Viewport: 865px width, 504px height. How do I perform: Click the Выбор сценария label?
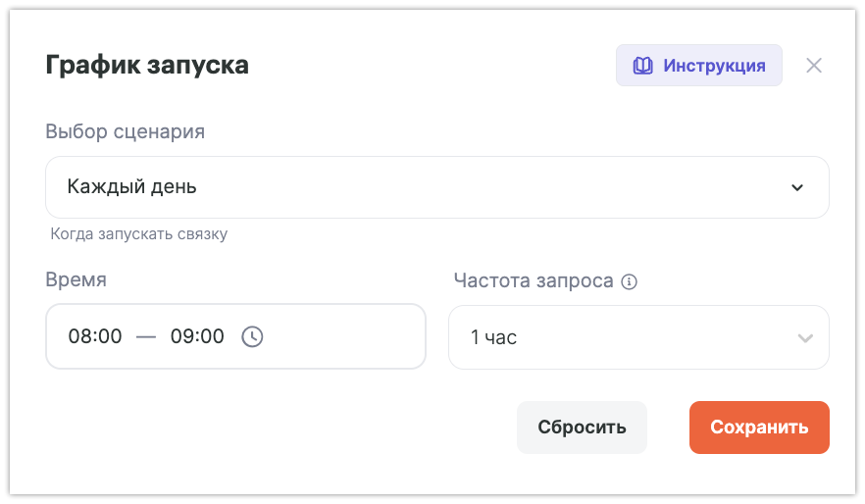(x=126, y=131)
